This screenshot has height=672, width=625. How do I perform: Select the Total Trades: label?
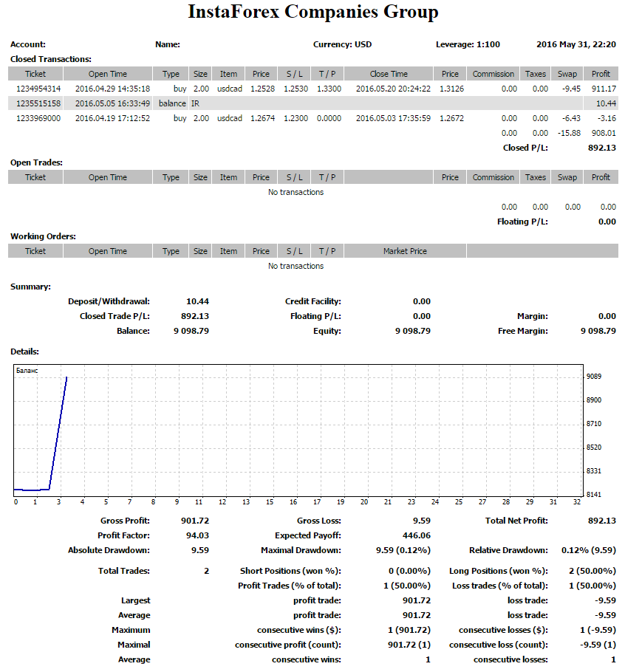pyautogui.click(x=124, y=571)
